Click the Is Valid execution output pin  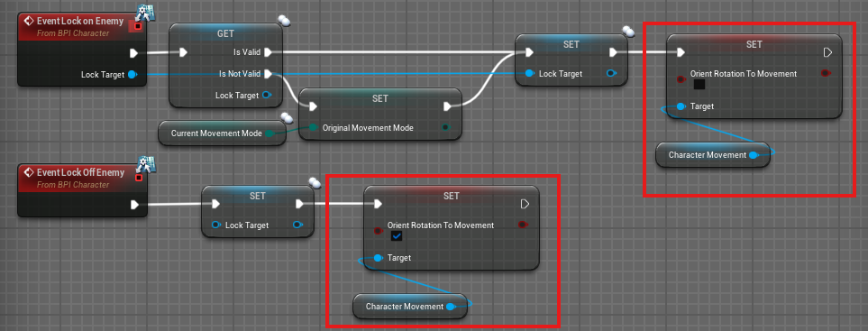pos(268,52)
